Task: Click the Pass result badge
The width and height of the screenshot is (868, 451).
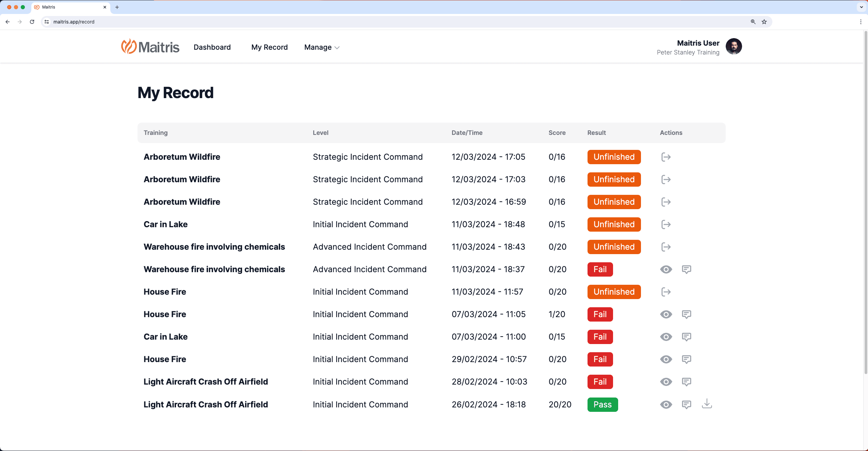Action: click(x=602, y=405)
